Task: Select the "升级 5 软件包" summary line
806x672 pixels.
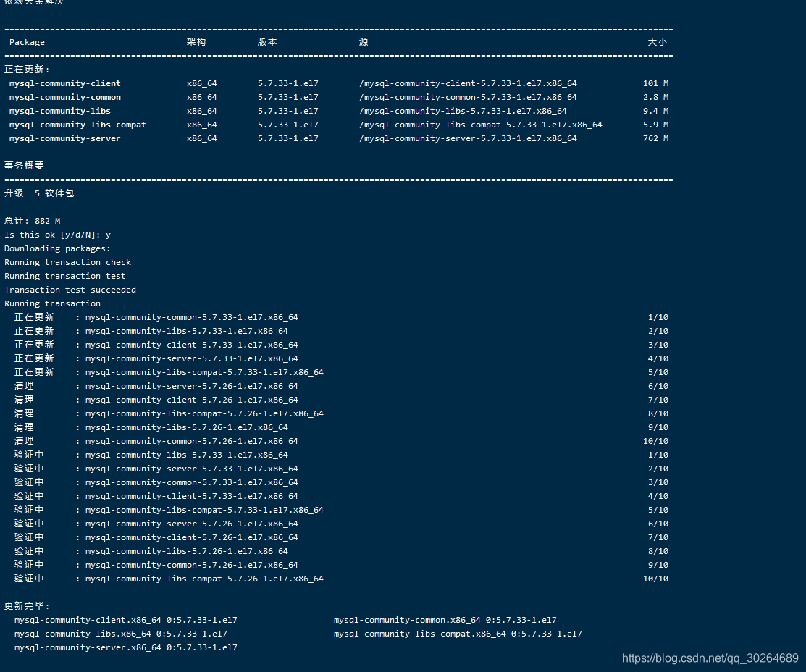Action: [x=39, y=193]
